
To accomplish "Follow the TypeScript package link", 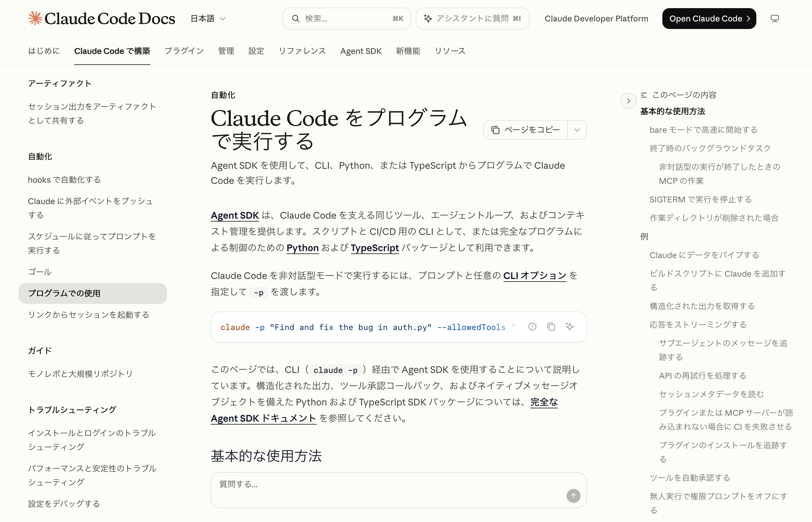I will pos(374,248).
